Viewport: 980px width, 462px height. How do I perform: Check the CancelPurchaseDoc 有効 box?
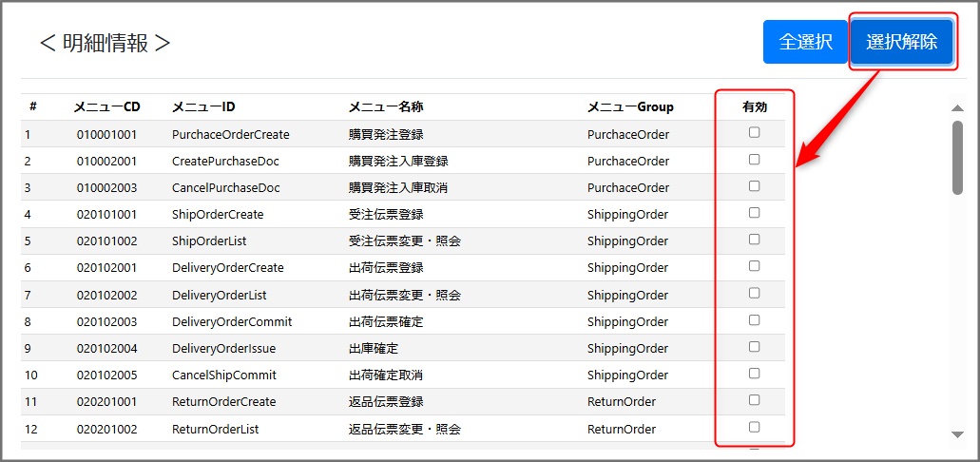click(x=754, y=186)
